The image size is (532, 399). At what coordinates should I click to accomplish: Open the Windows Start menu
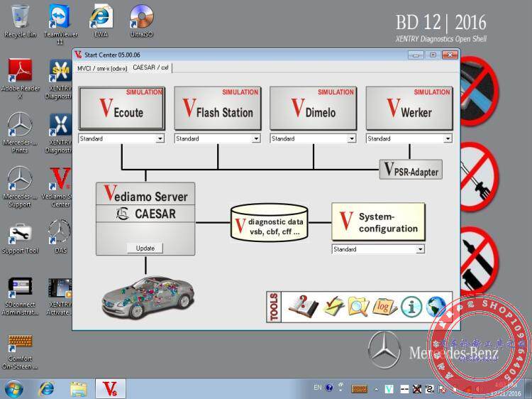[13, 389]
